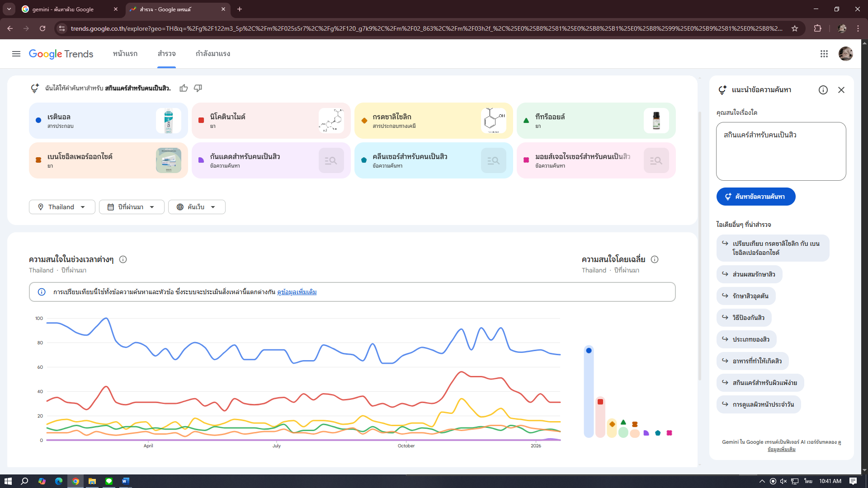868x488 pixels.
Task: Open the ค้นเว็บ search type dropdown
Action: 197,207
